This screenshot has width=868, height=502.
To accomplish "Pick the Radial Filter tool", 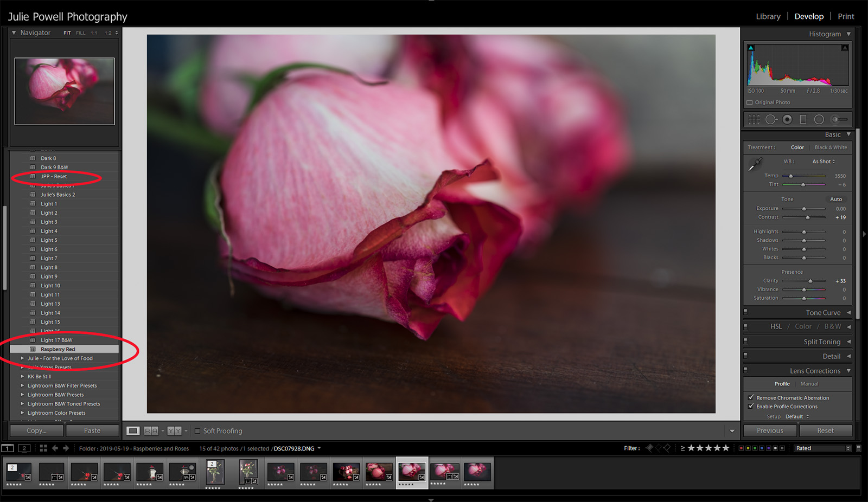I will pos(819,119).
